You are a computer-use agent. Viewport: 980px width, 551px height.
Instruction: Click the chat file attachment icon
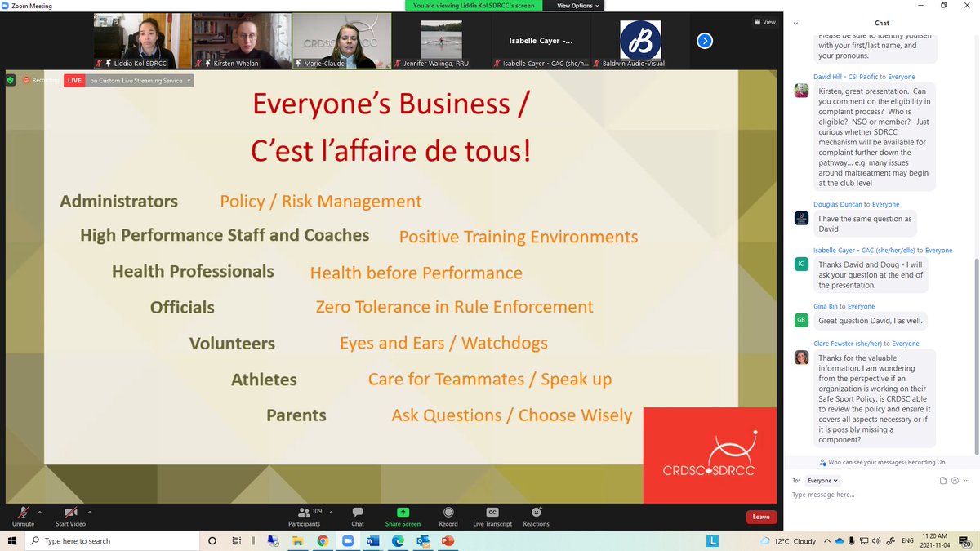click(x=942, y=481)
